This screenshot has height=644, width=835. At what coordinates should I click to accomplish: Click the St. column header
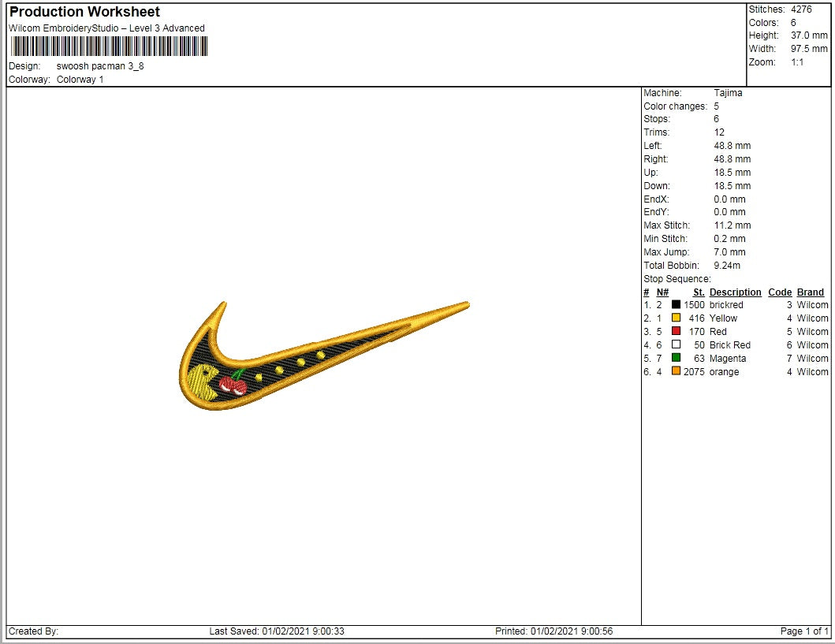[x=699, y=292]
